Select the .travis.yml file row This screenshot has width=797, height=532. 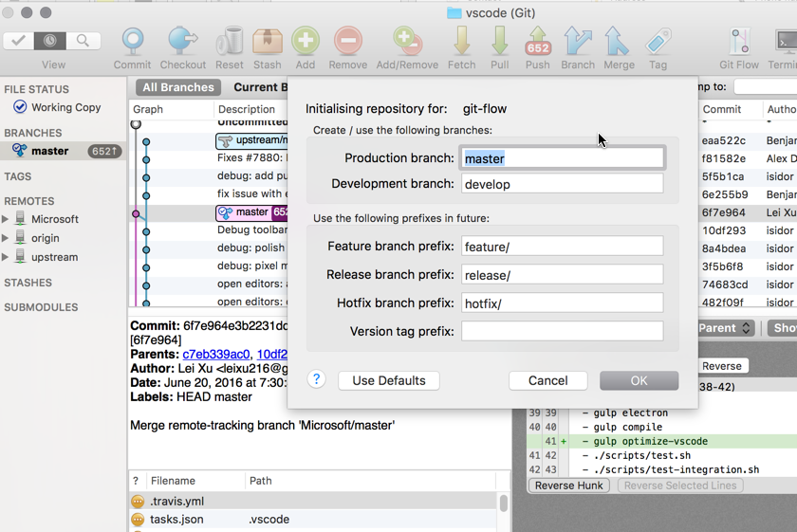click(x=312, y=501)
